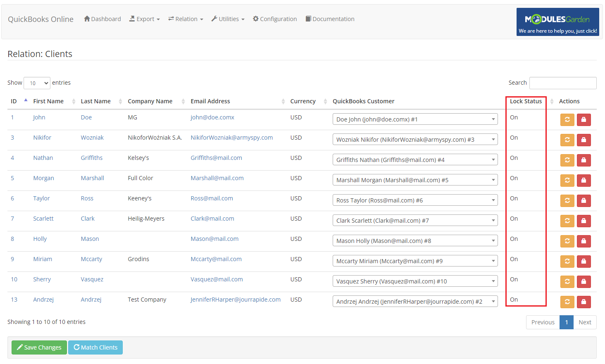
Task: Open QuickBooks Customer dropdown for Vasquez Sherry
Action: point(415,281)
